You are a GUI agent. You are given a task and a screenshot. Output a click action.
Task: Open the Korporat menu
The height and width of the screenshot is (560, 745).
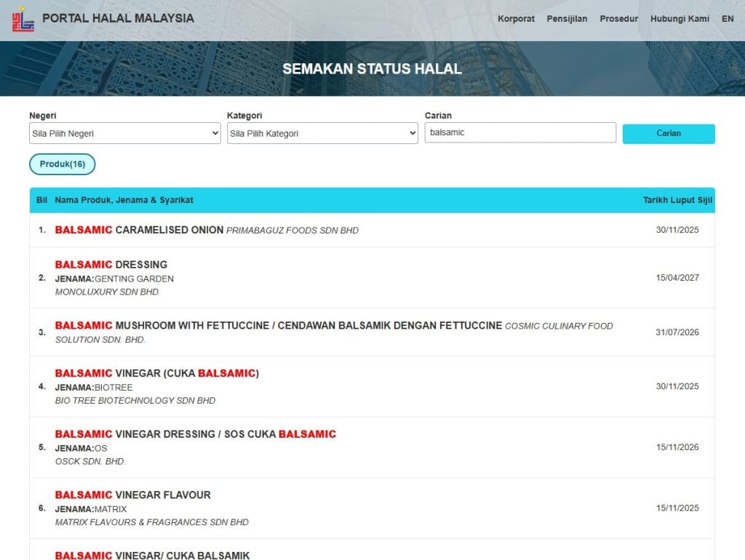point(516,18)
